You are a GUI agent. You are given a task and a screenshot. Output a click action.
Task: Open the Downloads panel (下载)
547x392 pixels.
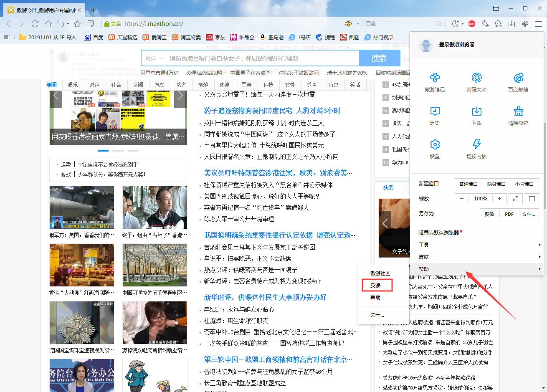(x=476, y=115)
